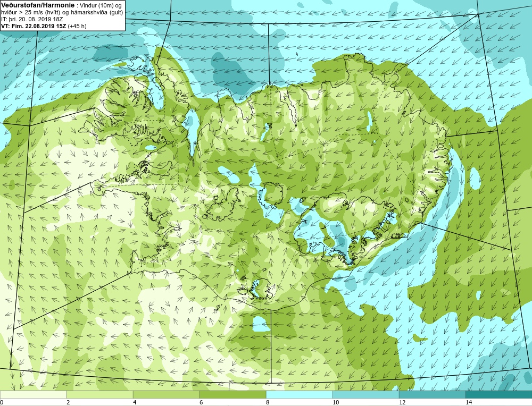532x406 pixels.
Task: Click the 8–10 m/s light cyan legend swatch
Action: (299, 394)
